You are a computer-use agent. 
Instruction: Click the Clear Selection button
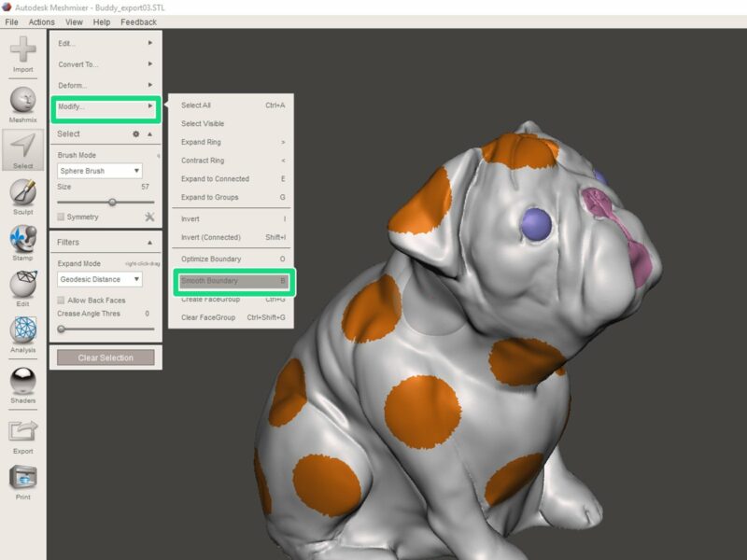click(x=105, y=357)
